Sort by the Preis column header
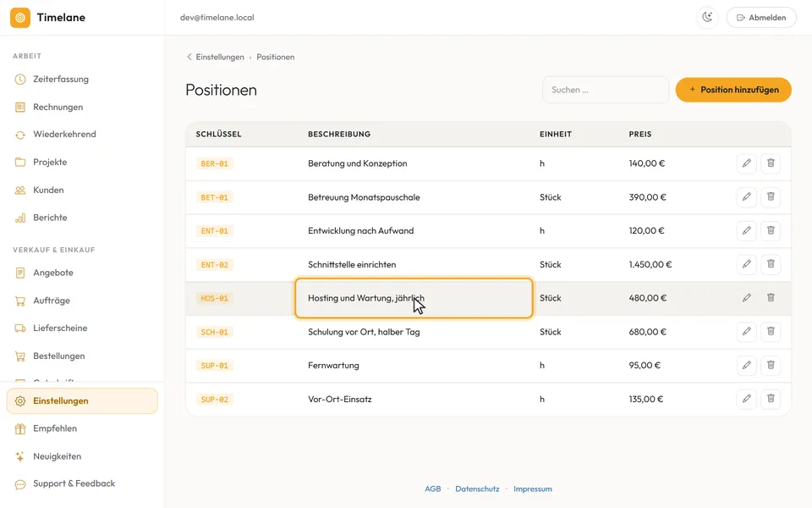The image size is (812, 508). click(640, 134)
